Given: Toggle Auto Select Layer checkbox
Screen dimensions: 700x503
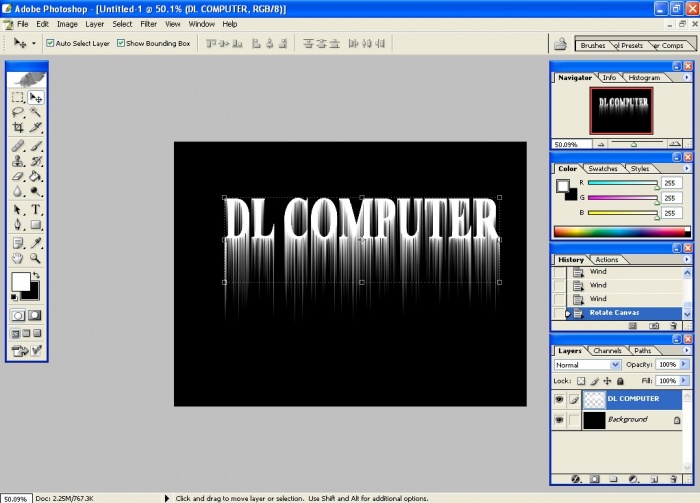Looking at the screenshot, I should (50, 43).
